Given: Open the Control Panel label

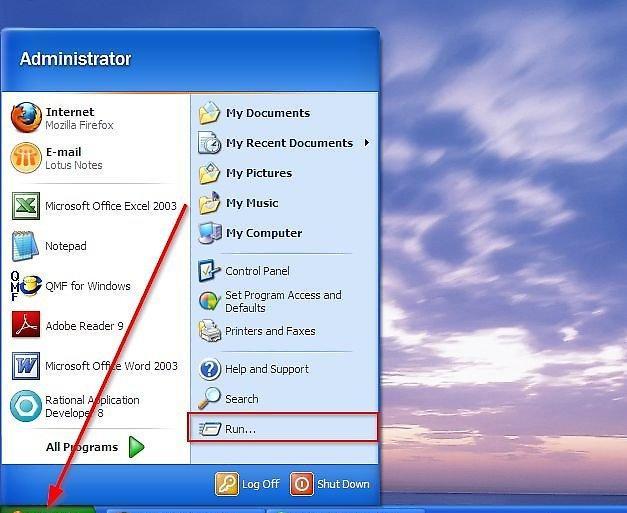Looking at the screenshot, I should pos(257,271).
